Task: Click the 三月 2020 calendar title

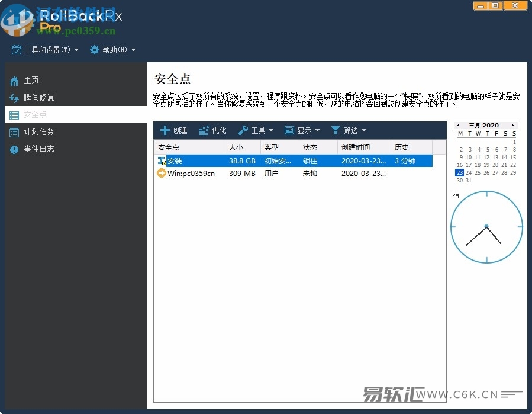Action: (x=484, y=126)
